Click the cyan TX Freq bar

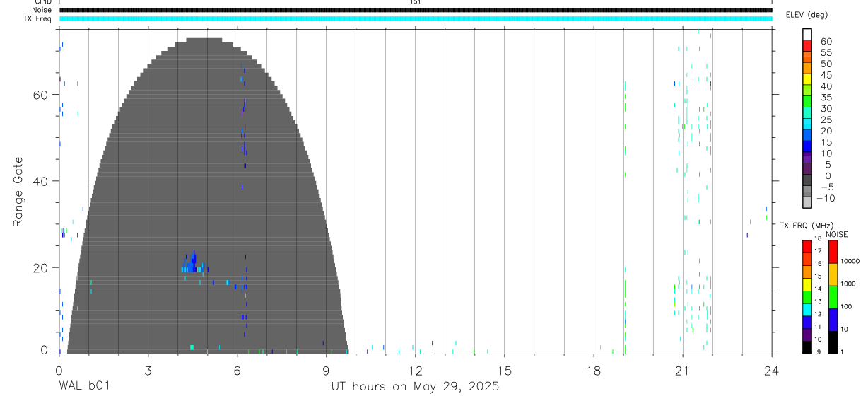tap(416, 18)
